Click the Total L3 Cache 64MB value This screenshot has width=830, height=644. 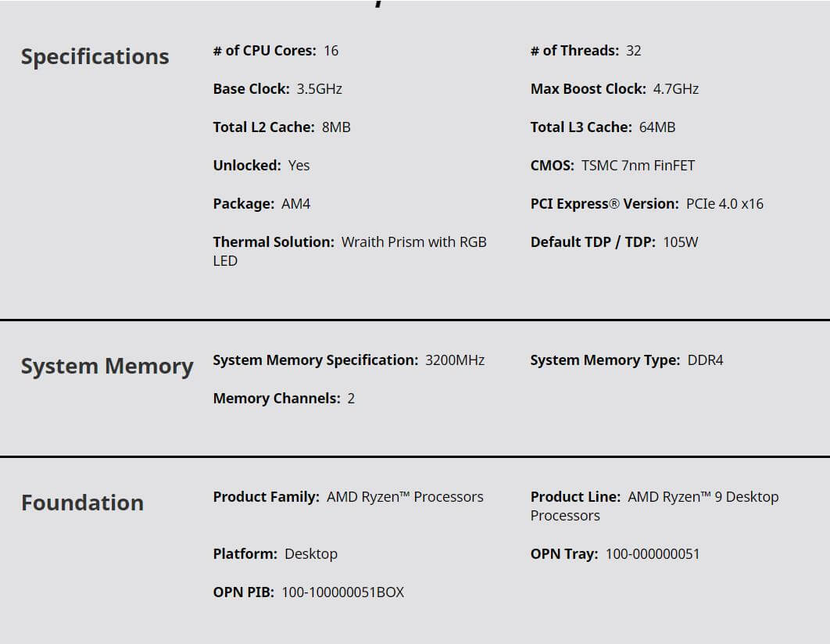pyautogui.click(x=657, y=127)
